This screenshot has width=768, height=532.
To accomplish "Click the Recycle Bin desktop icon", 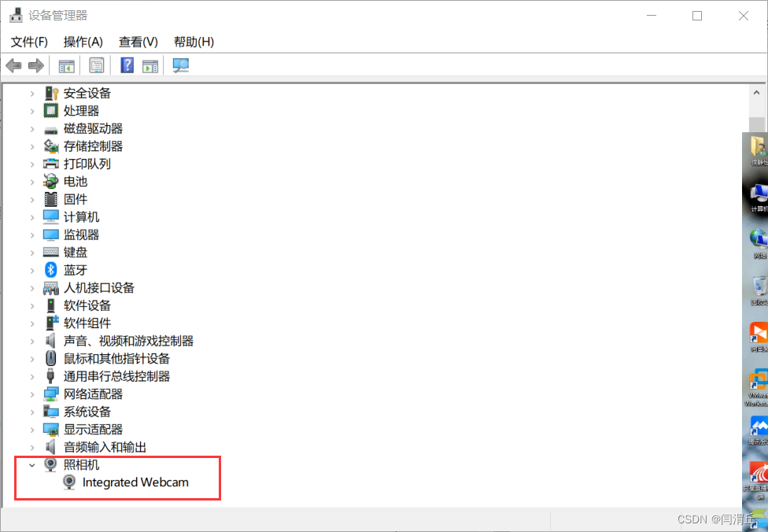I will [x=759, y=291].
